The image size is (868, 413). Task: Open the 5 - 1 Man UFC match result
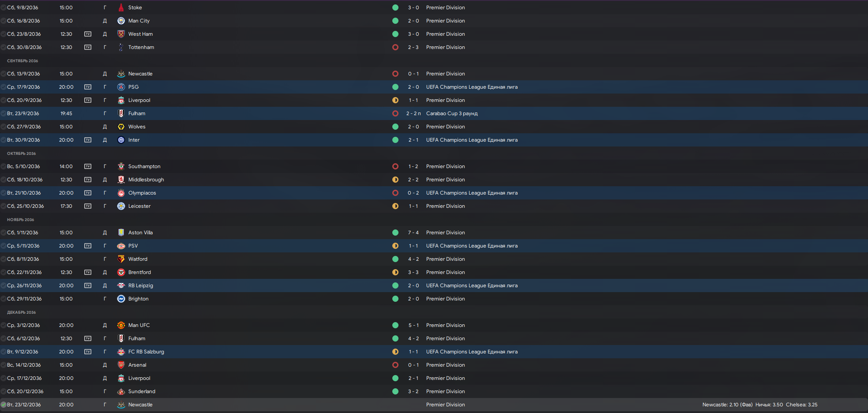click(413, 325)
